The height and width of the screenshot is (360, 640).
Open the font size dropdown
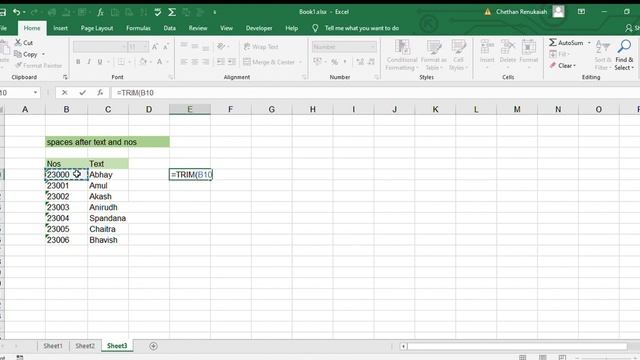click(145, 47)
